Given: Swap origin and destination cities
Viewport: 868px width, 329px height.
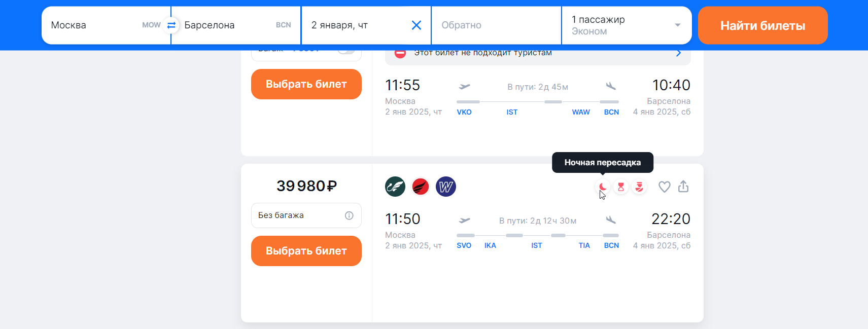Looking at the screenshot, I should click(x=171, y=25).
